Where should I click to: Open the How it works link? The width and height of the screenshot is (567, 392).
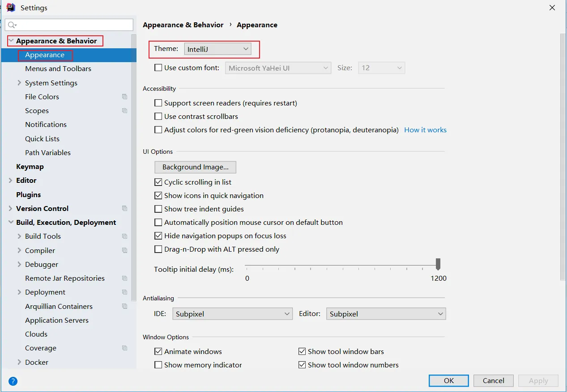click(x=425, y=130)
